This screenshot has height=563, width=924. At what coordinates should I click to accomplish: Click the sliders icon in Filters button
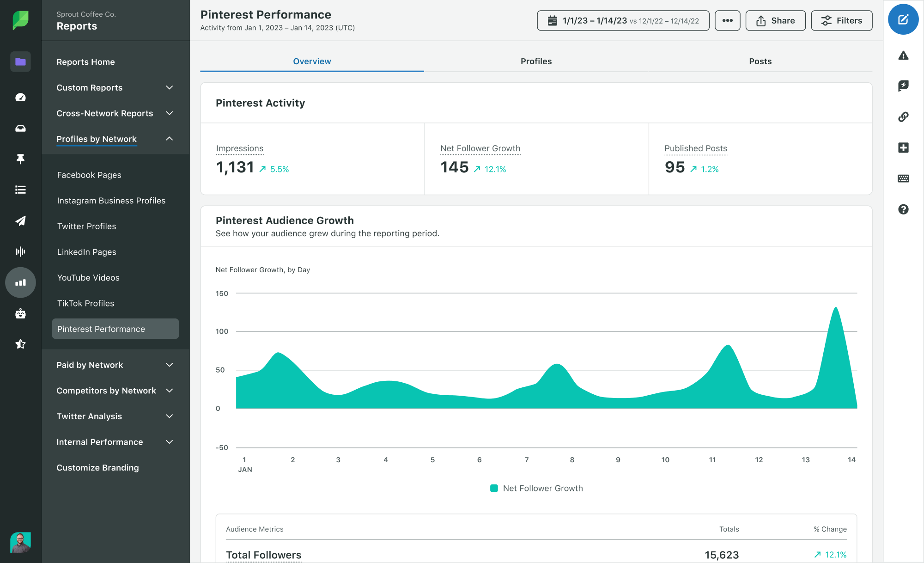point(827,21)
